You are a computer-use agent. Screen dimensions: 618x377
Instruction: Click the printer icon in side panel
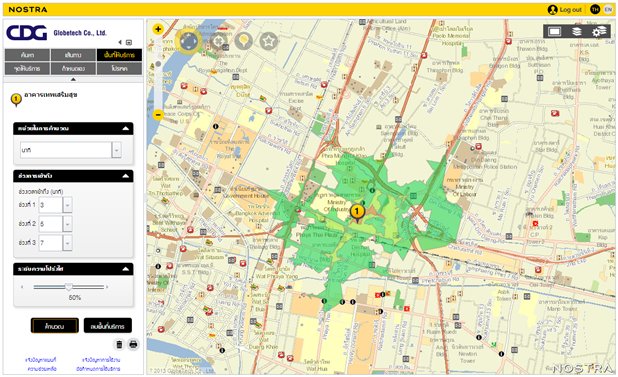[134, 344]
